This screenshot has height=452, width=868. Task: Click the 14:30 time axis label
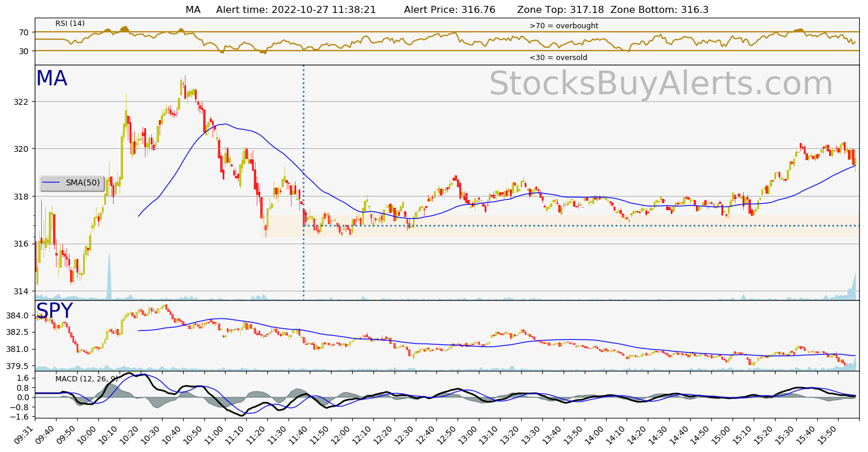point(659,434)
